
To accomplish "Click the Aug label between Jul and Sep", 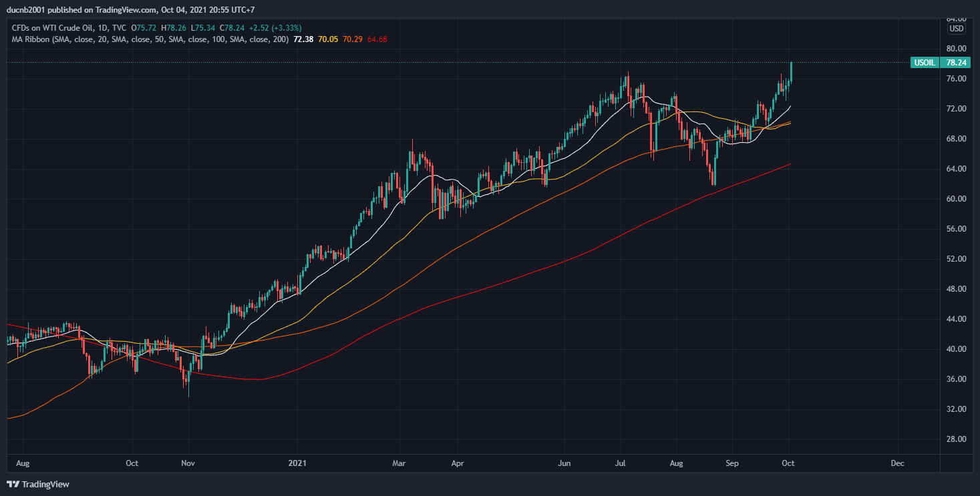I will pos(676,463).
